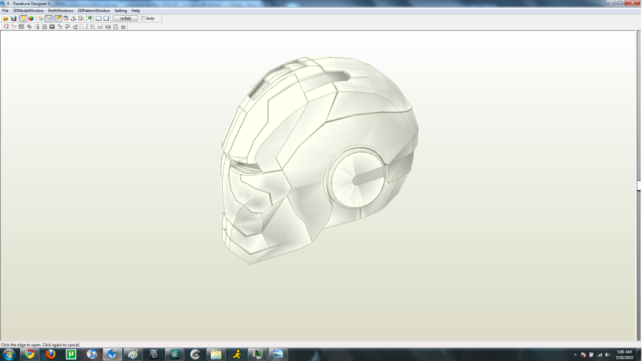Click the anchor icon in toolbar
The height and width of the screenshot is (361, 644).
pos(74,19)
